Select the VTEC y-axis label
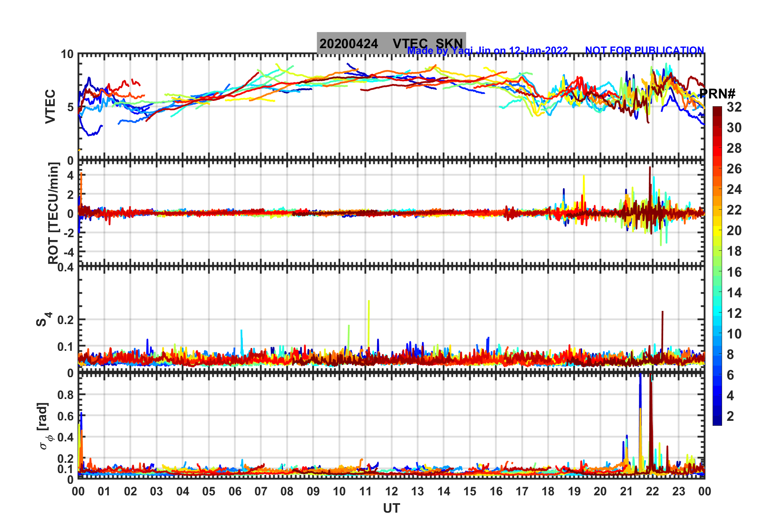 coord(50,106)
